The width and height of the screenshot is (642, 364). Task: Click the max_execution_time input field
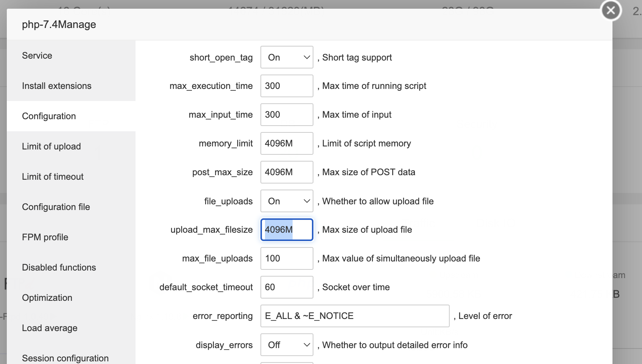287,86
